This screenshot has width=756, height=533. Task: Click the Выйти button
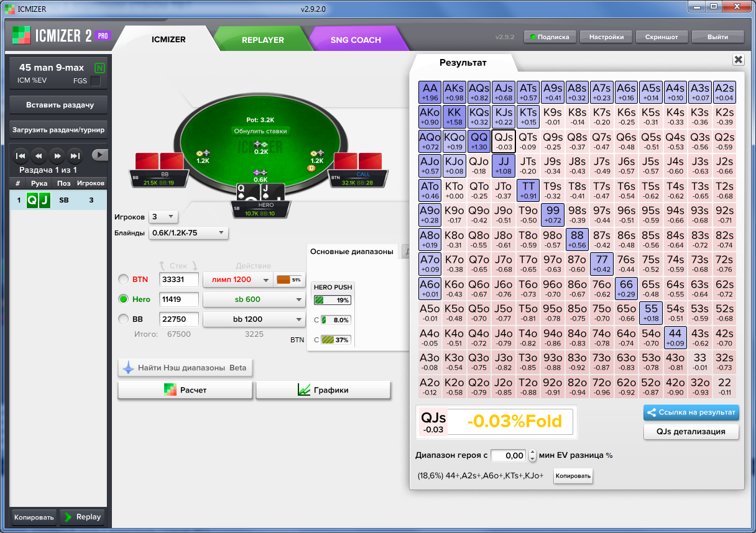pos(717,37)
